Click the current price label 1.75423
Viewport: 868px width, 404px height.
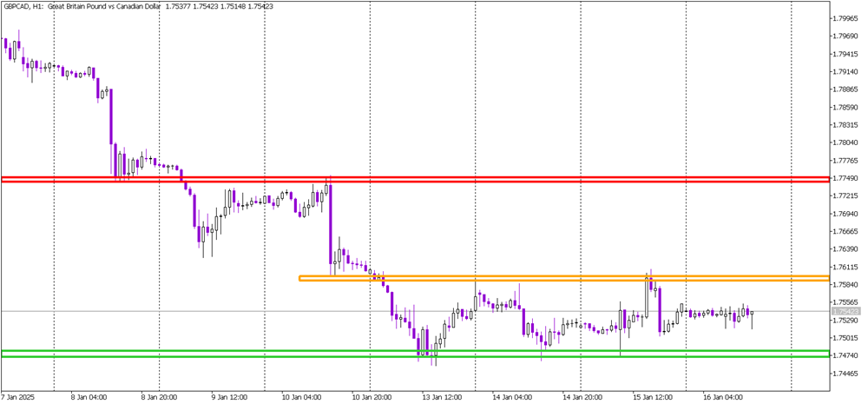(x=846, y=312)
